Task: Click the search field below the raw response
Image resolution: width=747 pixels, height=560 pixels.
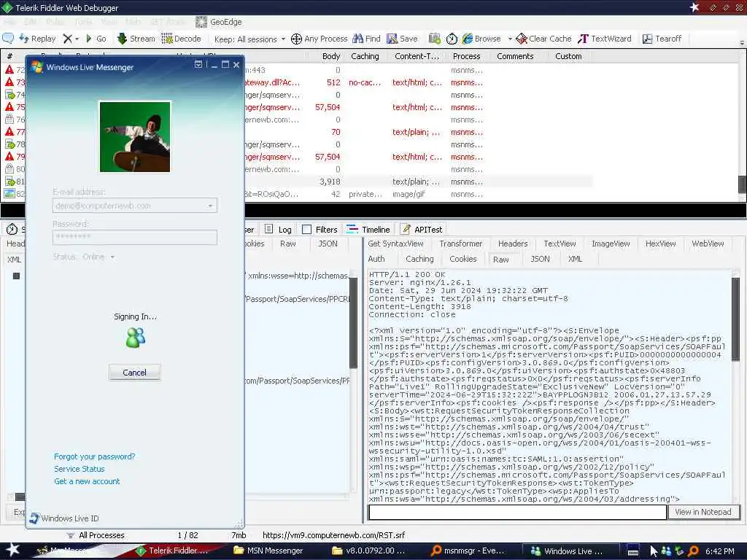Action: [517, 512]
